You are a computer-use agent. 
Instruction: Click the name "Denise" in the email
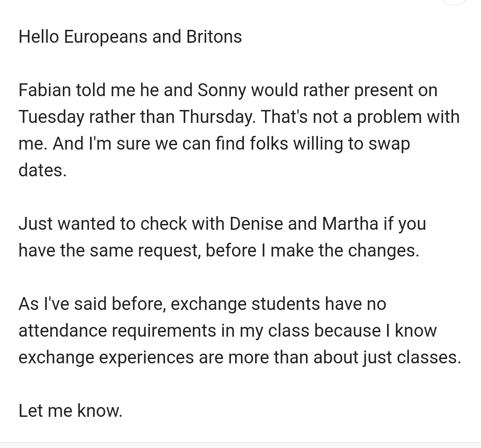(256, 223)
